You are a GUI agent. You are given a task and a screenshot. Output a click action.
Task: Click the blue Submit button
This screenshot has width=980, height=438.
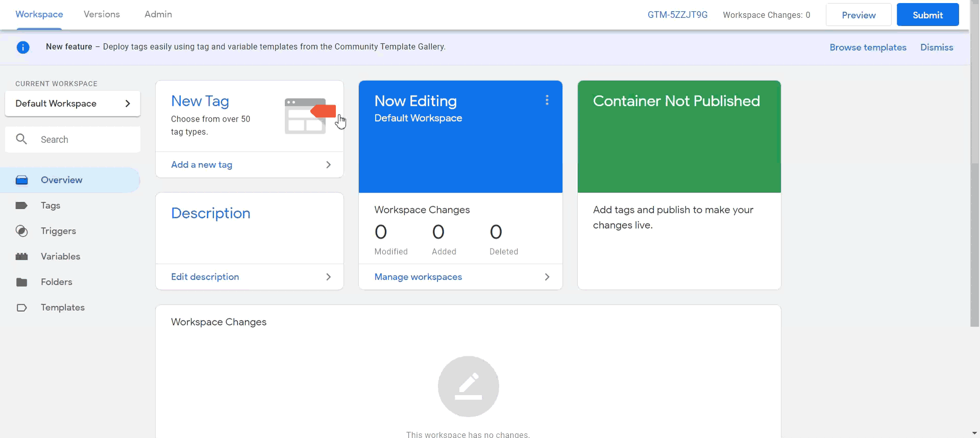point(927,15)
